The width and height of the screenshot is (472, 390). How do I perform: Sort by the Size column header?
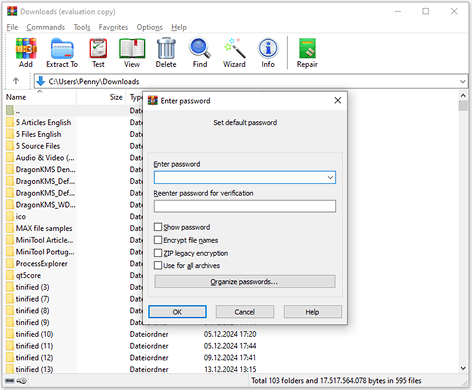coord(101,97)
